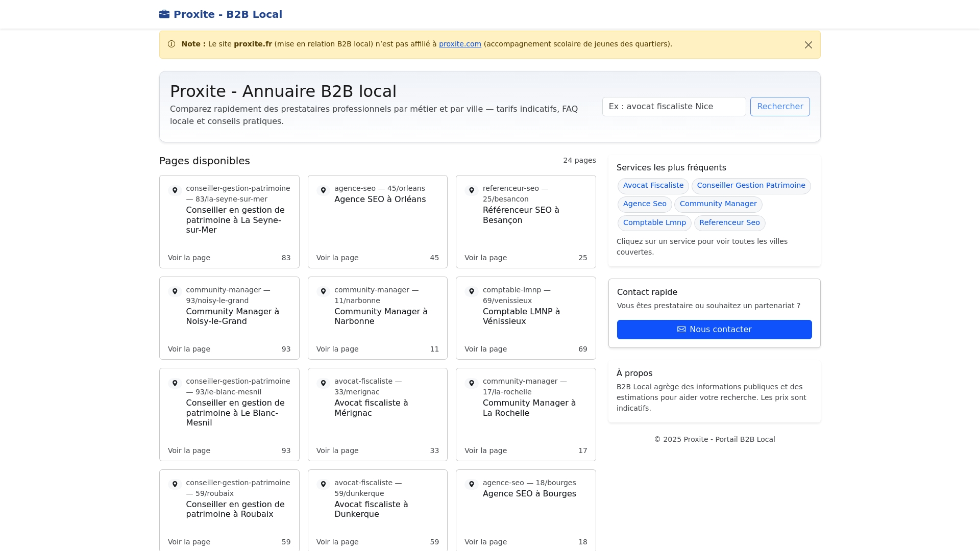The height and width of the screenshot is (551, 980).
Task: Open Voir la page for Conseiller Roubaix
Action: 189,542
